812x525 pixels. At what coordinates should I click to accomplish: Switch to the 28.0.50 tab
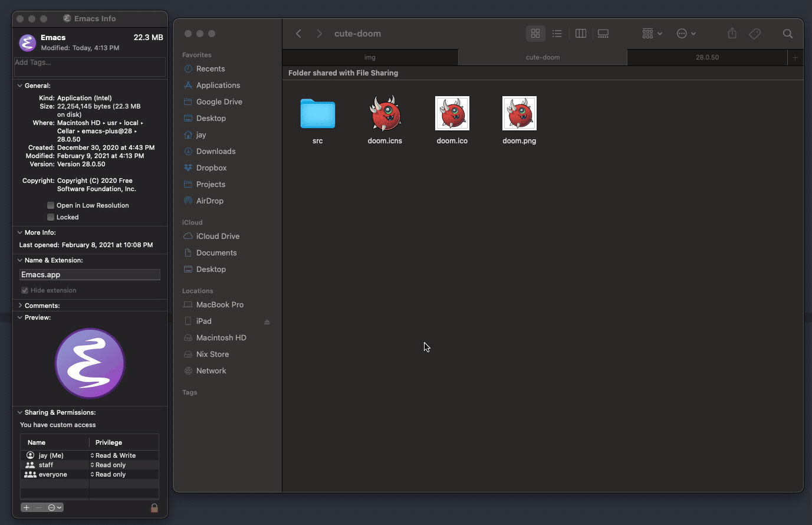pos(707,57)
